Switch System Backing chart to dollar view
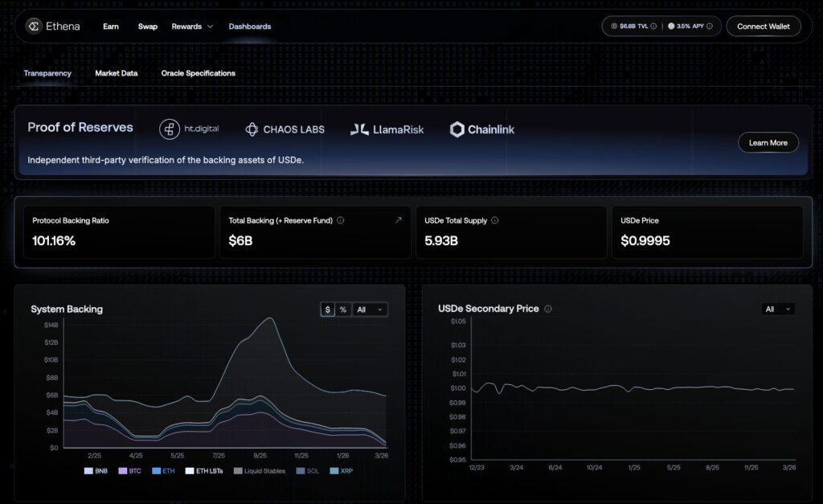This screenshot has width=823, height=504. (x=327, y=309)
